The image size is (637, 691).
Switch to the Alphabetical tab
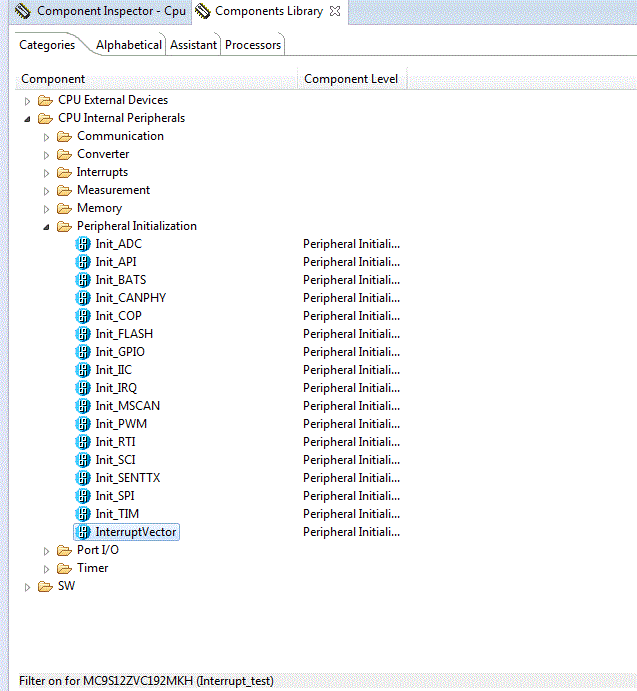pyautogui.click(x=129, y=45)
